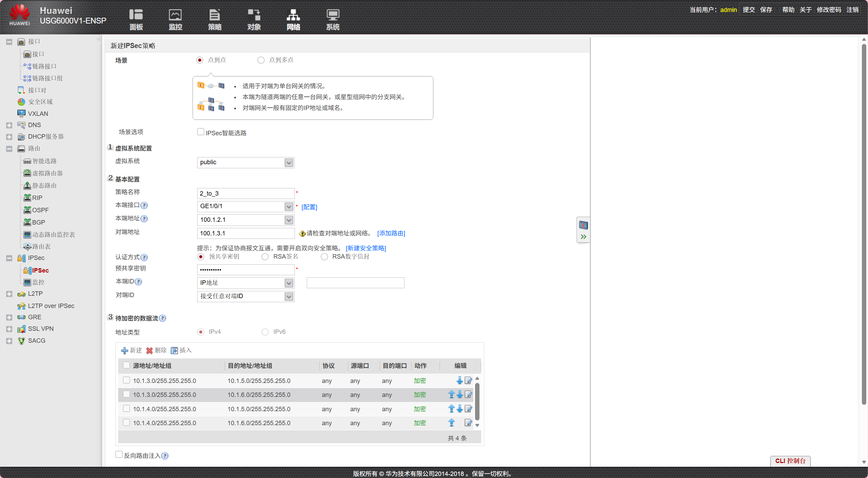
Task: Click help icon next to 本端接口
Action: click(144, 205)
